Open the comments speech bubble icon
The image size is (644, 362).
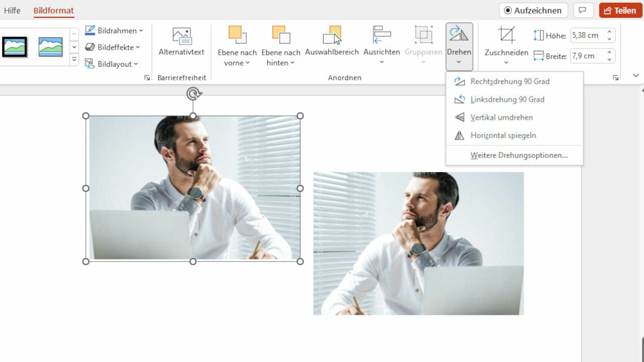pyautogui.click(x=582, y=10)
